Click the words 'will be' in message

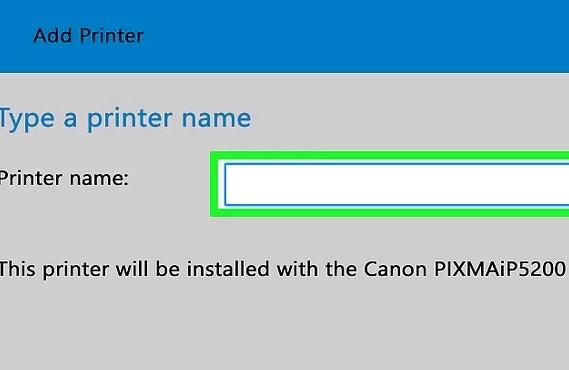(148, 269)
